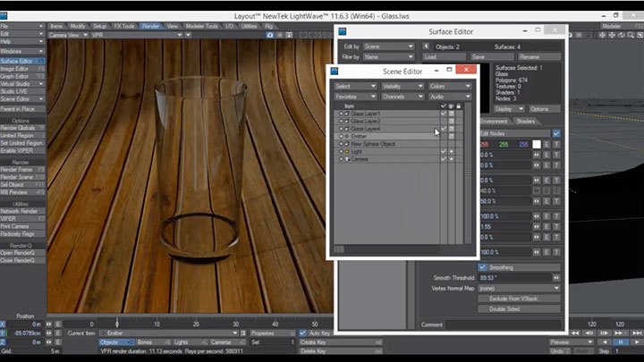Toggle the Glass Layer1 active checkmark in Scene Editor
The width and height of the screenshot is (644, 362).
[x=443, y=114]
